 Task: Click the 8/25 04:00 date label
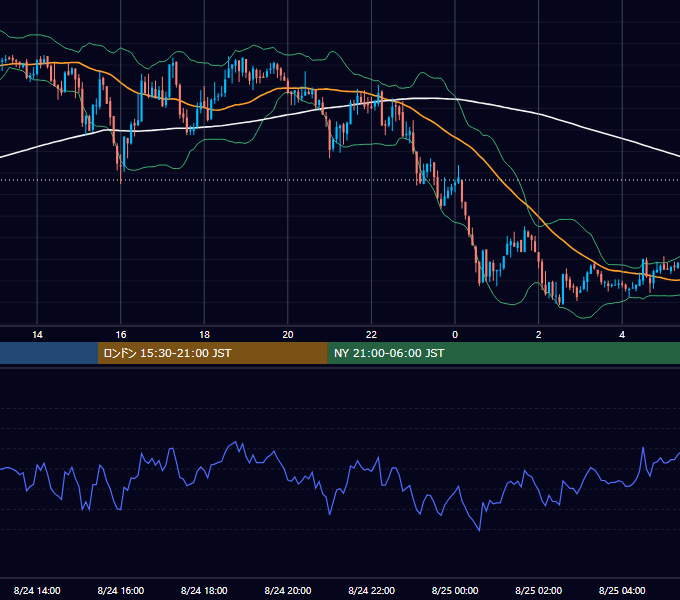(x=622, y=590)
